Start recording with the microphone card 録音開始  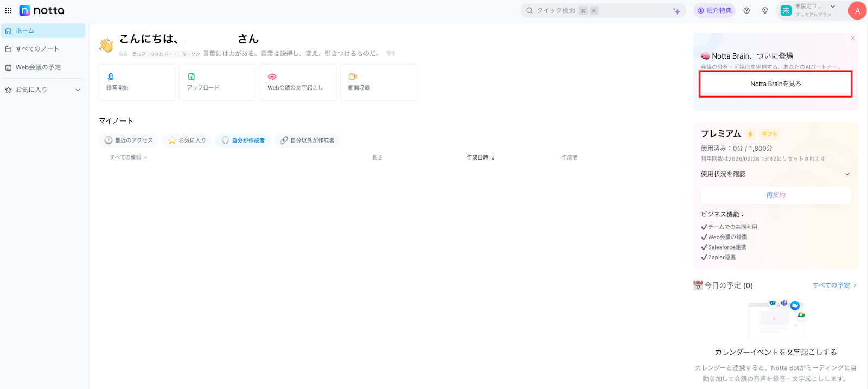[x=137, y=82]
